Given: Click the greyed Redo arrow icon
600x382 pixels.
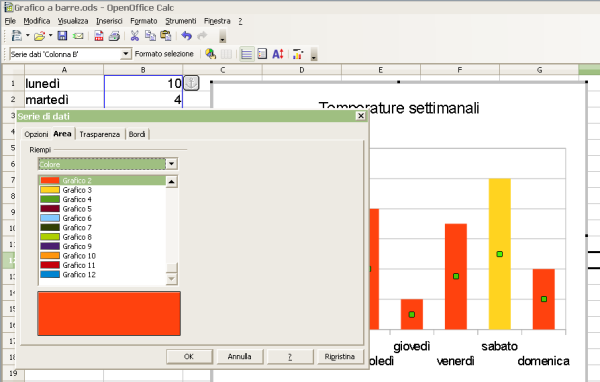Looking at the screenshot, I should [202, 36].
